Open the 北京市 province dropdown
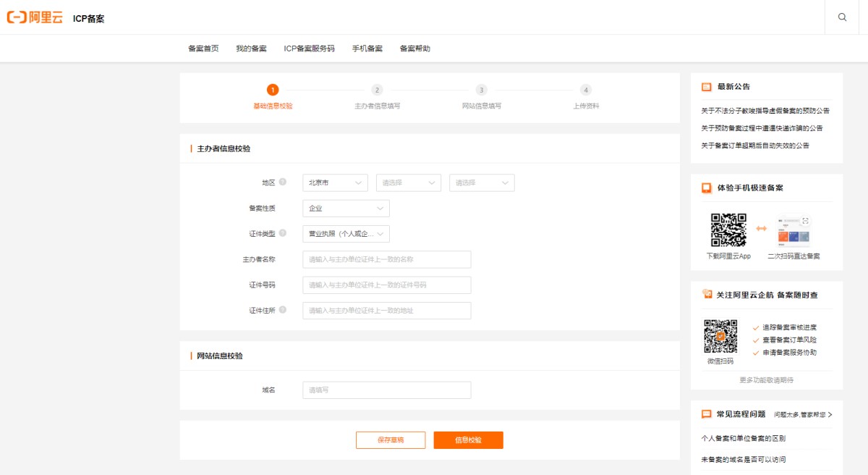Viewport: 868px width, 475px height. 335,182
